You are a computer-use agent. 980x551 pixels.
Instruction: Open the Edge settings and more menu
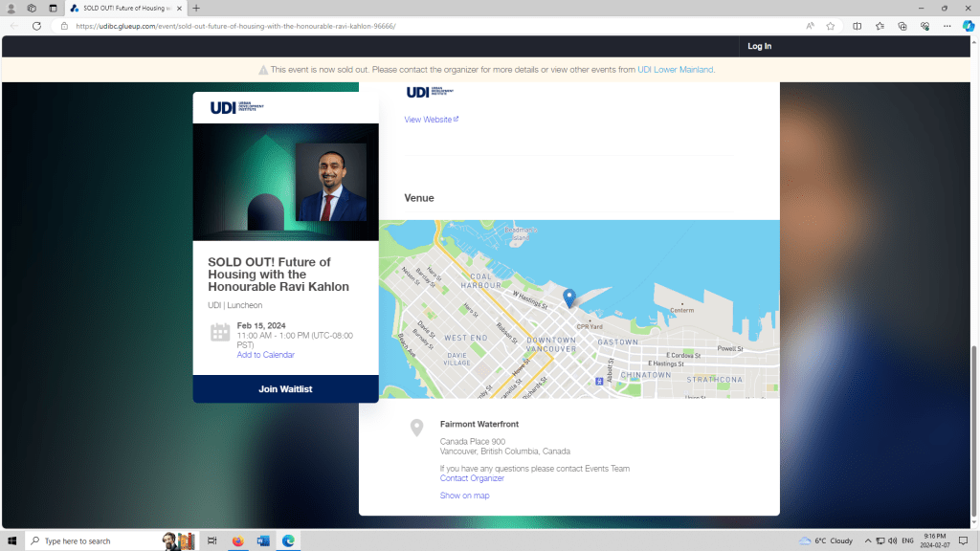pyautogui.click(x=947, y=26)
